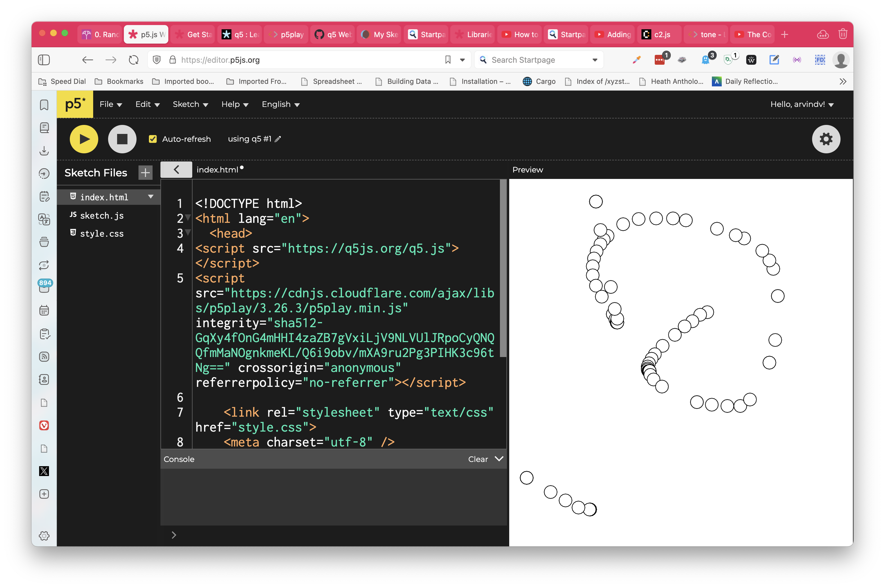The height and width of the screenshot is (588, 885).
Task: Open the Cargo bookmark
Action: (x=539, y=81)
